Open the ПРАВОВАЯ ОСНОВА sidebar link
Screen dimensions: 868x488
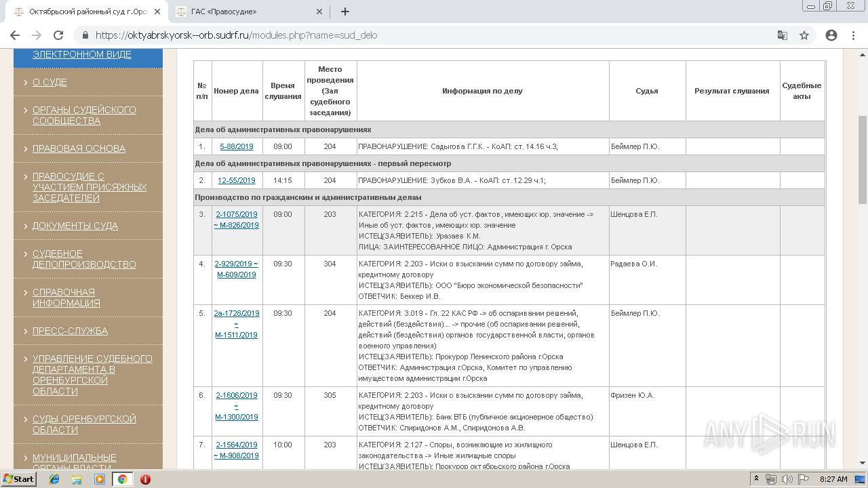(x=79, y=148)
